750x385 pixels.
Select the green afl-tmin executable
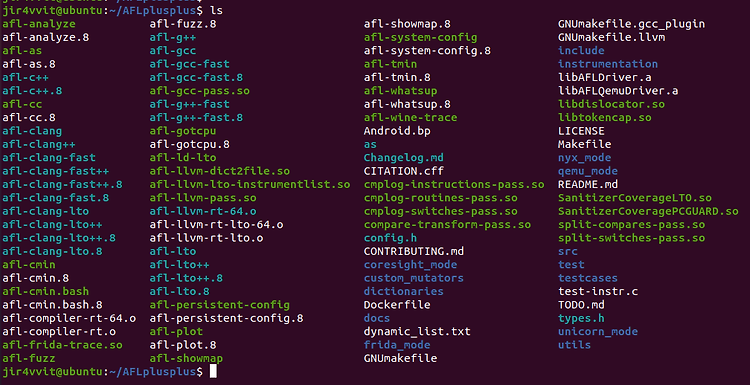pos(390,64)
